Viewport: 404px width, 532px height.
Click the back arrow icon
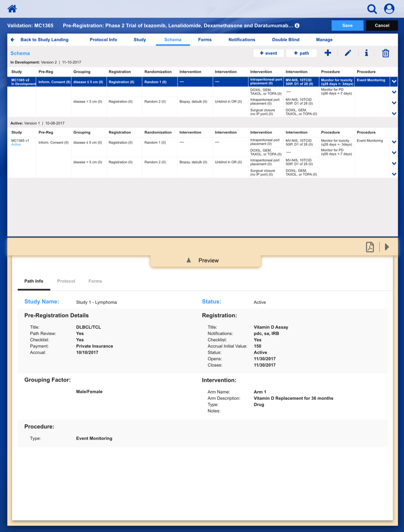(x=13, y=40)
